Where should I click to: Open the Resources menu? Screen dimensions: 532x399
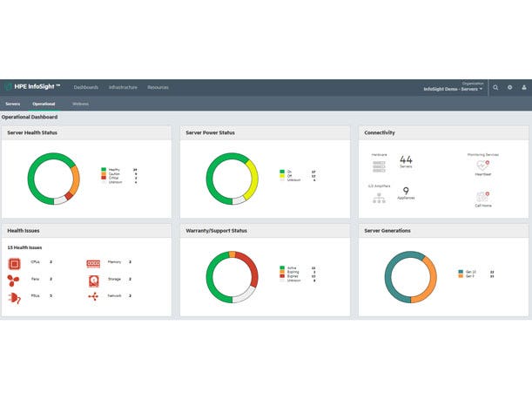tap(158, 87)
